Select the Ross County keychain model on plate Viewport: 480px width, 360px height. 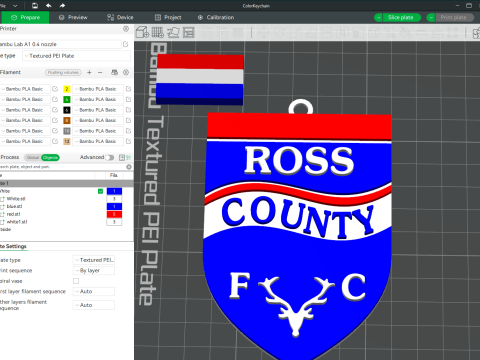click(x=298, y=230)
